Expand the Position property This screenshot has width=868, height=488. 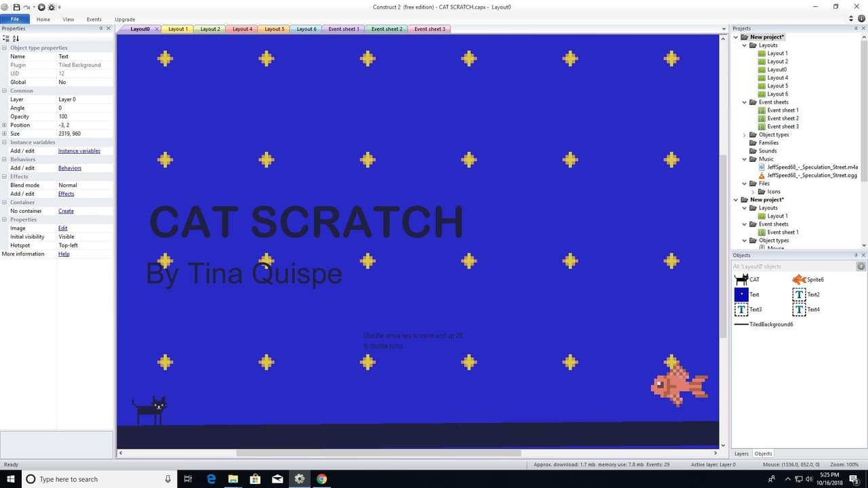[5, 125]
